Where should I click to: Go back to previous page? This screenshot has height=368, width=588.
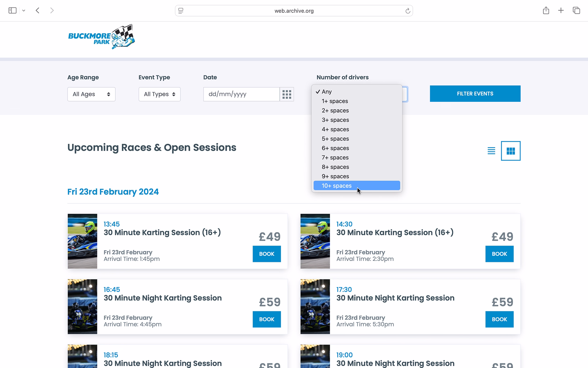(37, 11)
